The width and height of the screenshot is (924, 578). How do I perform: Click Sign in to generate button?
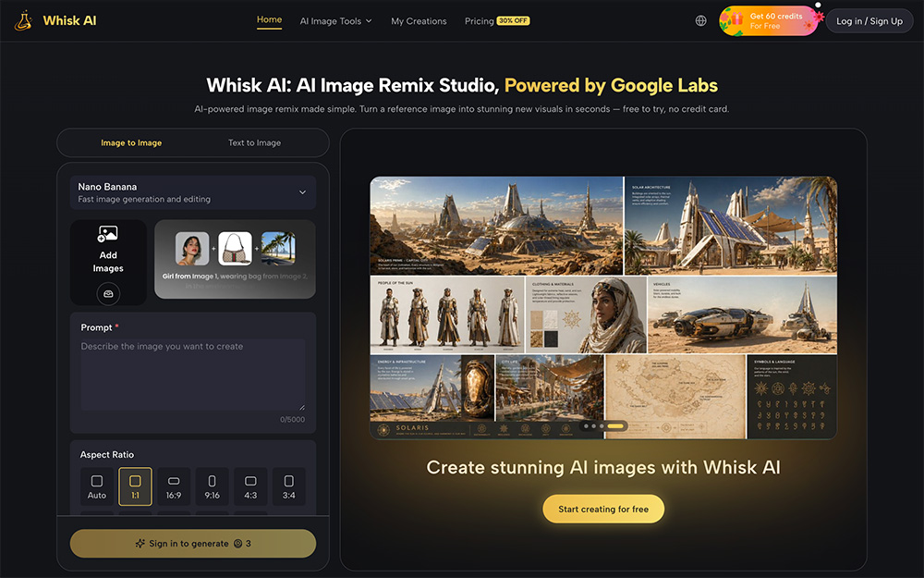193,543
